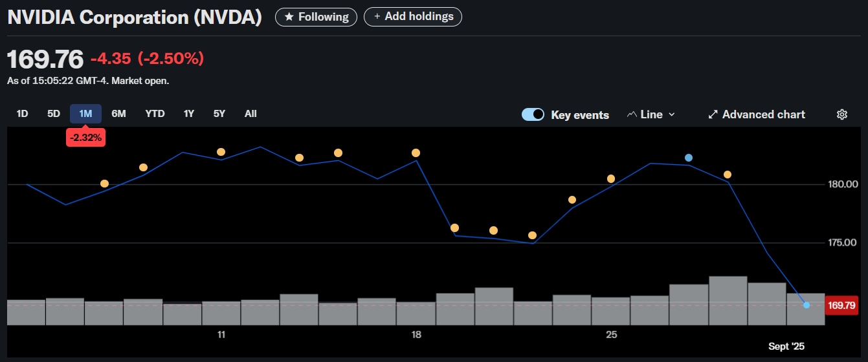This screenshot has width=868, height=362.
Task: Click the key event dot above the 18 date
Action: [416, 153]
